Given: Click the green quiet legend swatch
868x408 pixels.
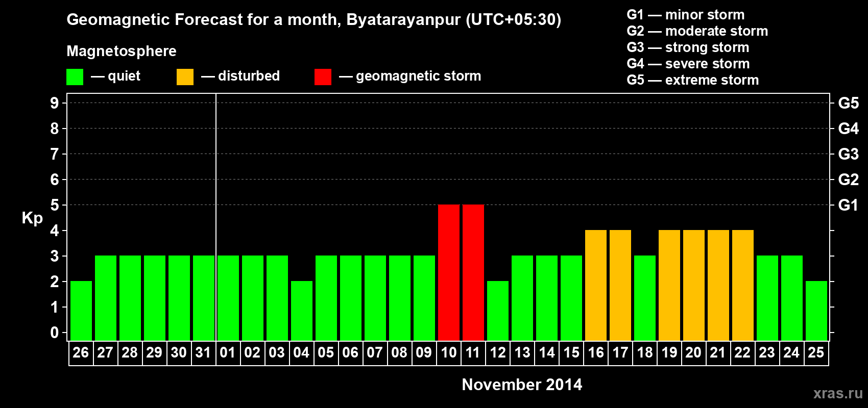Looking at the screenshot, I should (x=75, y=77).
